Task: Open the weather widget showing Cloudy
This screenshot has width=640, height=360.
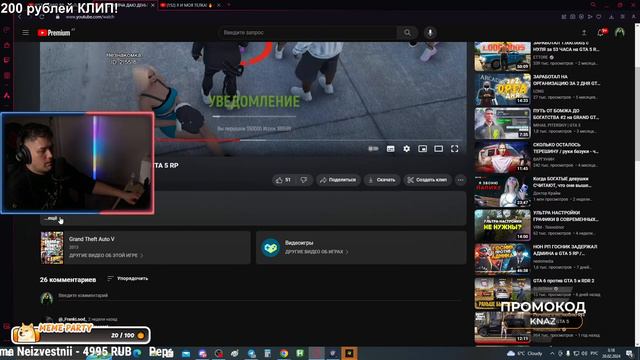Action: pyautogui.click(x=524, y=353)
